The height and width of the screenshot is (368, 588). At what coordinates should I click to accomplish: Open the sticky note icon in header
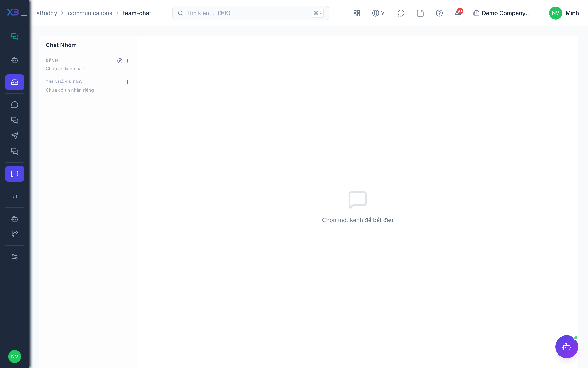(x=420, y=13)
